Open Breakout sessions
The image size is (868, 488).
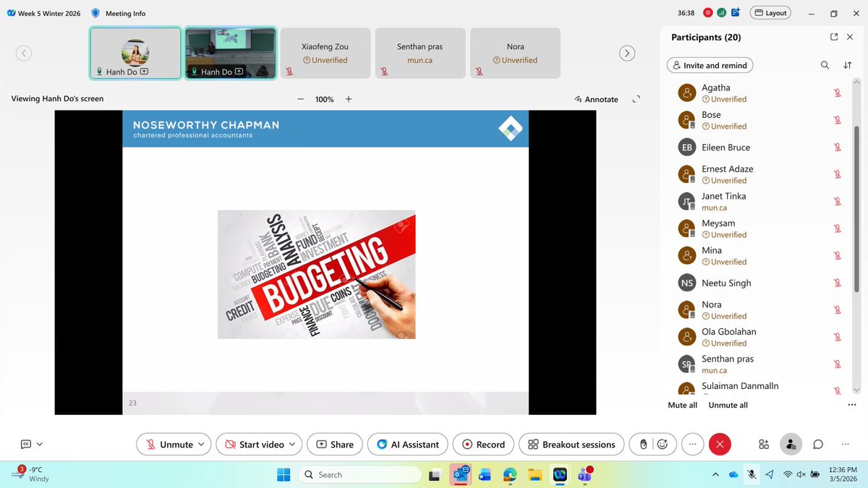571,445
